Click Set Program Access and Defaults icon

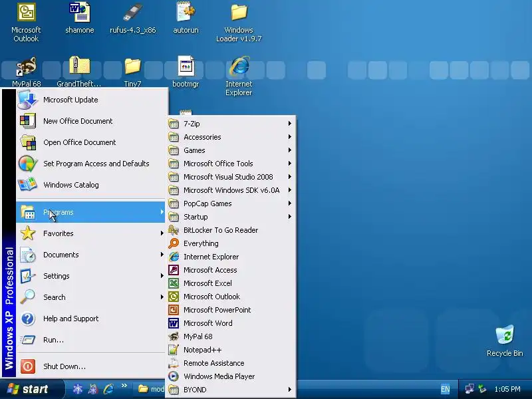point(27,164)
